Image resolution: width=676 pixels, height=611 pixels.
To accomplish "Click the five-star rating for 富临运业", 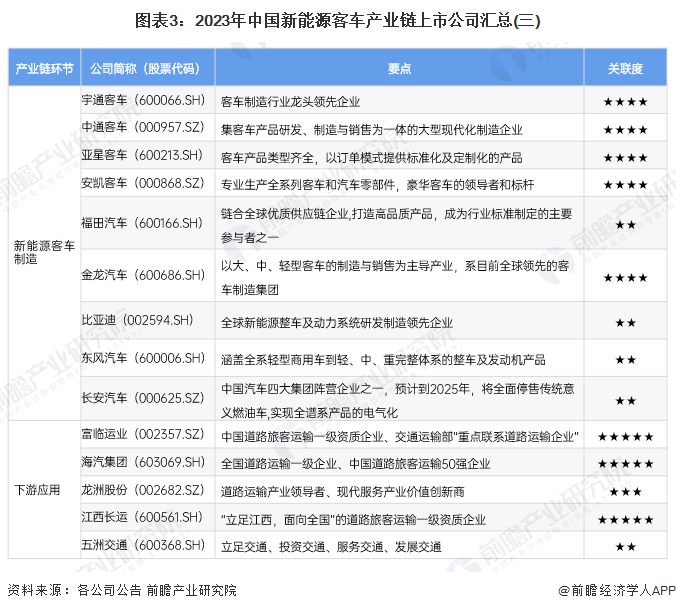I will (626, 437).
